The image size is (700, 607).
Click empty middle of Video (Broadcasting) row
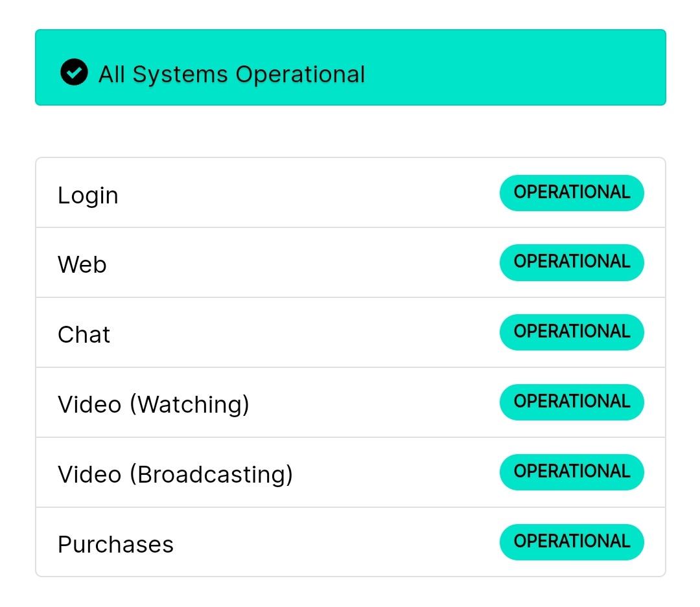pyautogui.click(x=397, y=472)
